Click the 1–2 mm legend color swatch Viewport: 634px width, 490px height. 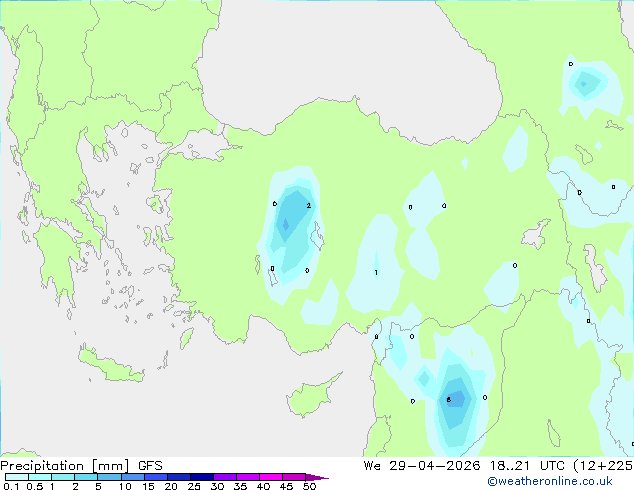tap(63, 477)
